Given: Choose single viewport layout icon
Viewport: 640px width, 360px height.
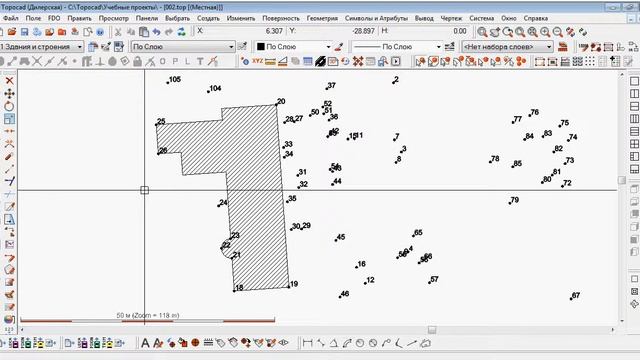Looking at the screenshot, I should click(x=634, y=81).
